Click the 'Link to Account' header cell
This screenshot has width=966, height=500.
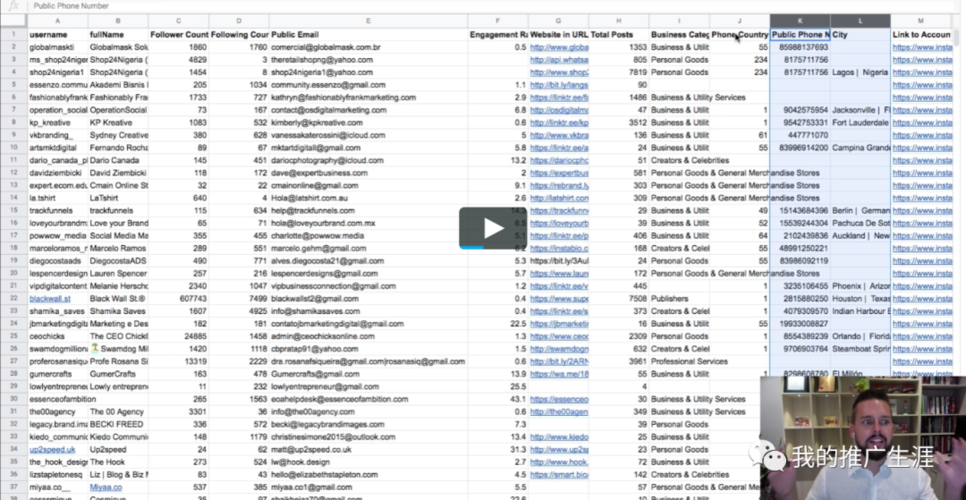pyautogui.click(x=920, y=34)
